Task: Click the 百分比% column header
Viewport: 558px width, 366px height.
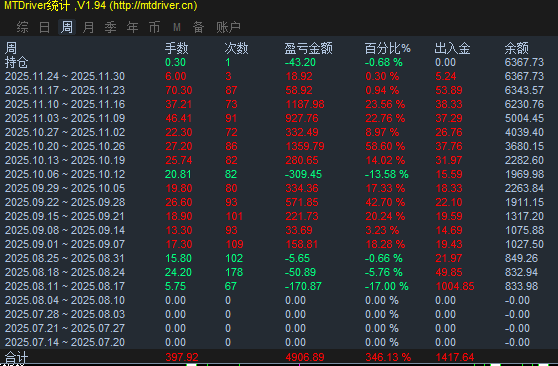Action: [388, 48]
